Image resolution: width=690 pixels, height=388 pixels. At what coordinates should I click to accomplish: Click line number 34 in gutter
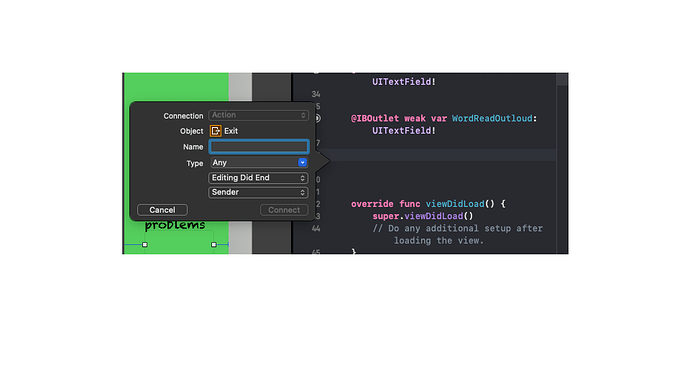pos(316,94)
